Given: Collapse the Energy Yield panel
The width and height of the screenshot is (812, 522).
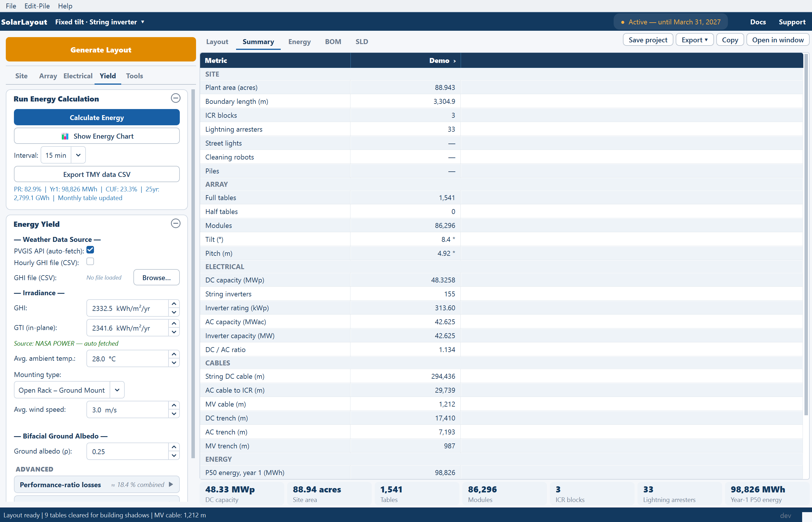Looking at the screenshot, I should tap(175, 223).
